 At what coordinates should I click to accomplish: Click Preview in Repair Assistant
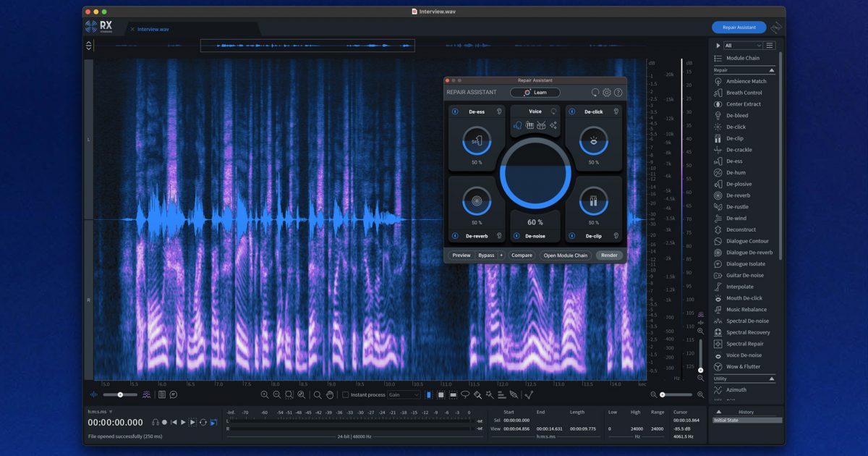coord(461,256)
